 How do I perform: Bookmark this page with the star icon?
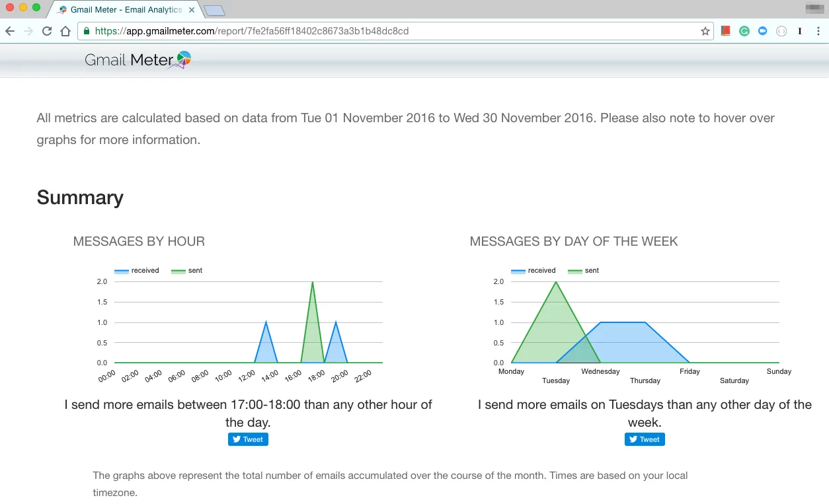pyautogui.click(x=705, y=31)
